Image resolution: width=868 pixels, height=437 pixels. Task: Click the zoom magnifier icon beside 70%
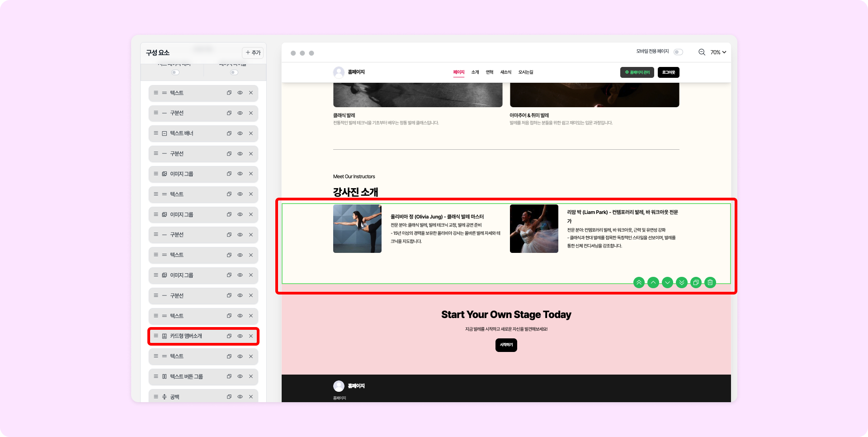[702, 52]
